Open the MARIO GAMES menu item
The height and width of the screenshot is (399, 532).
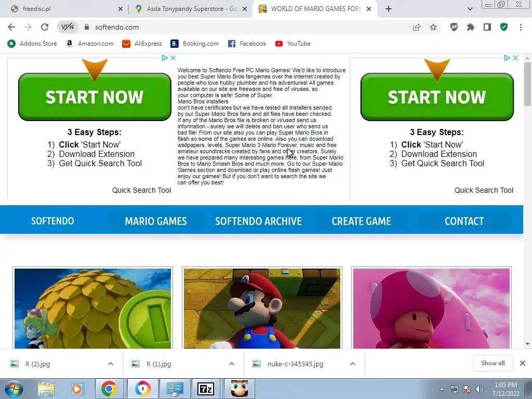point(156,221)
